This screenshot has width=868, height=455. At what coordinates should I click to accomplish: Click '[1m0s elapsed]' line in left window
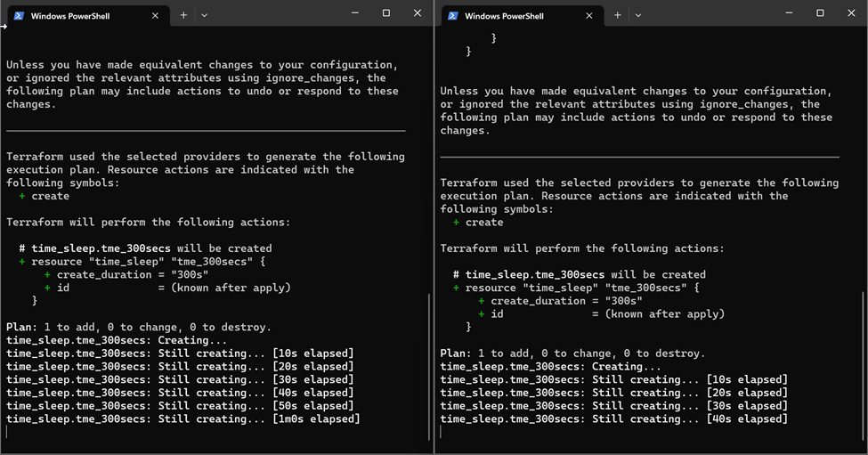183,419
